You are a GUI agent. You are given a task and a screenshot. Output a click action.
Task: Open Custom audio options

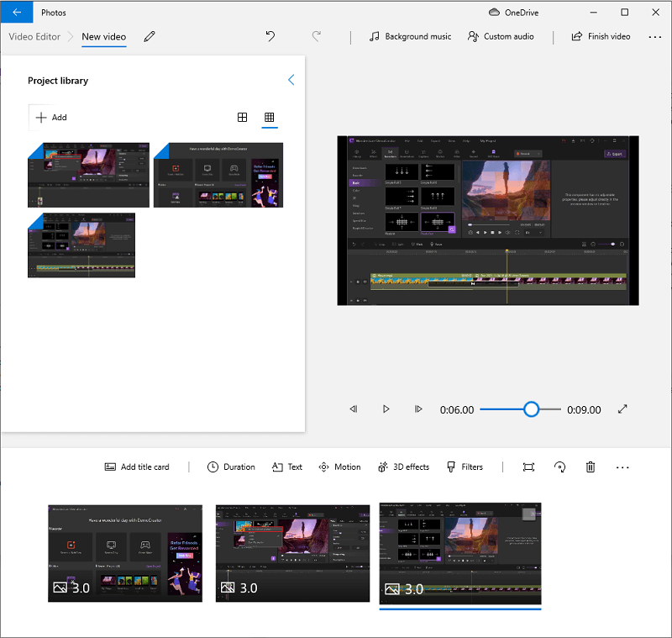(x=501, y=37)
